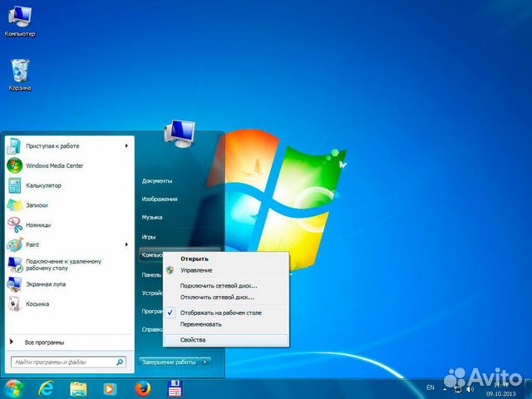Open Музыка from the Start menu
The width and height of the screenshot is (532, 399).
pyautogui.click(x=151, y=217)
